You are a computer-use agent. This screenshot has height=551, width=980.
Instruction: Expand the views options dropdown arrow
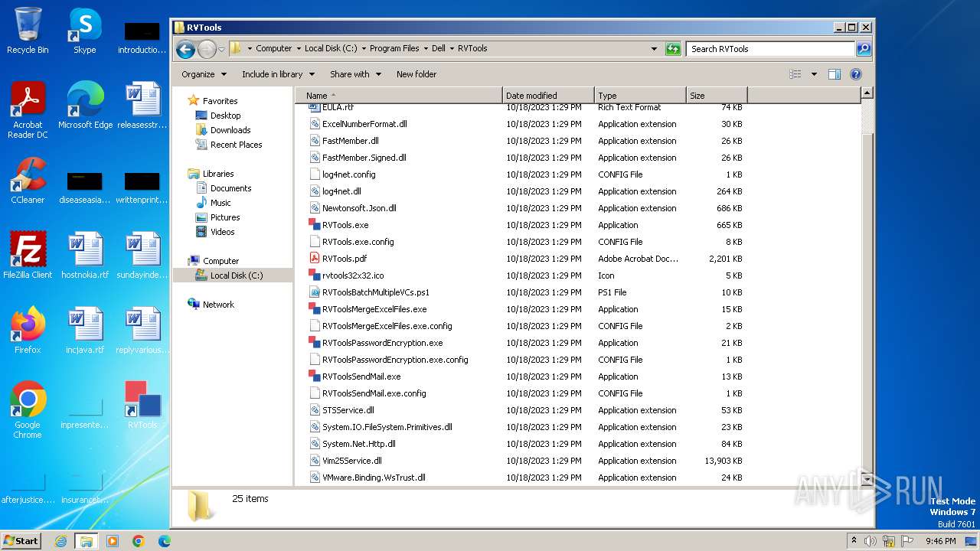[x=814, y=74]
